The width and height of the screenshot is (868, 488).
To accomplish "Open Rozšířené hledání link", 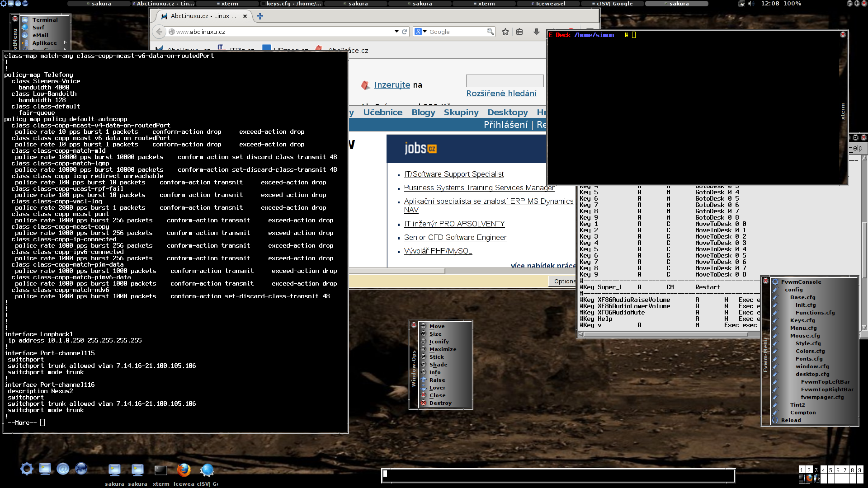I will coord(501,94).
